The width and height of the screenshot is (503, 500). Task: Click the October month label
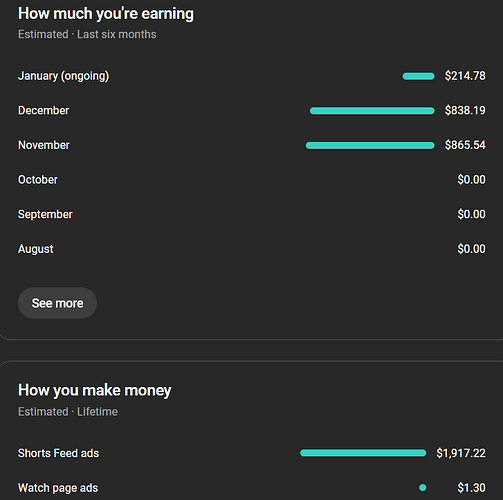tap(38, 180)
